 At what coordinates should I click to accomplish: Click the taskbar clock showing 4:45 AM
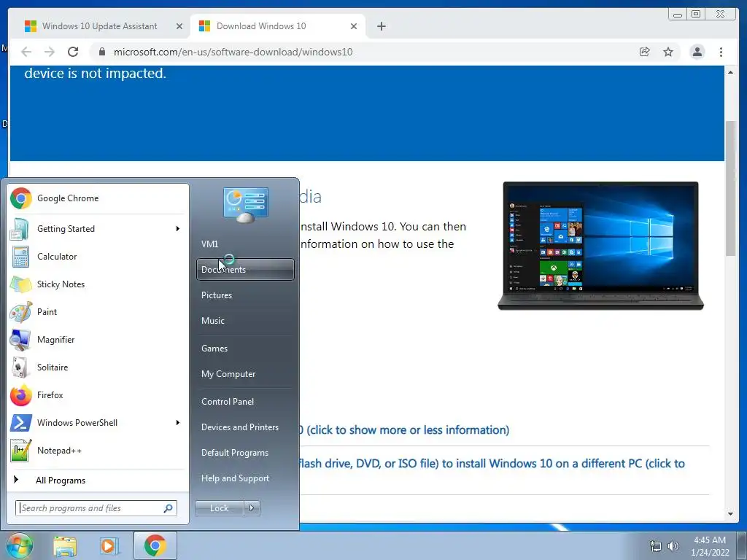click(x=710, y=546)
